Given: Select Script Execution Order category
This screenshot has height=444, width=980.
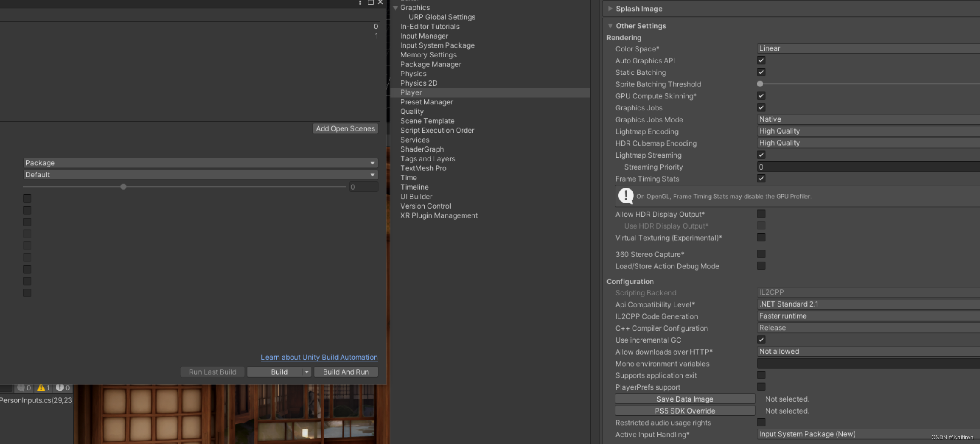Looking at the screenshot, I should [x=437, y=130].
